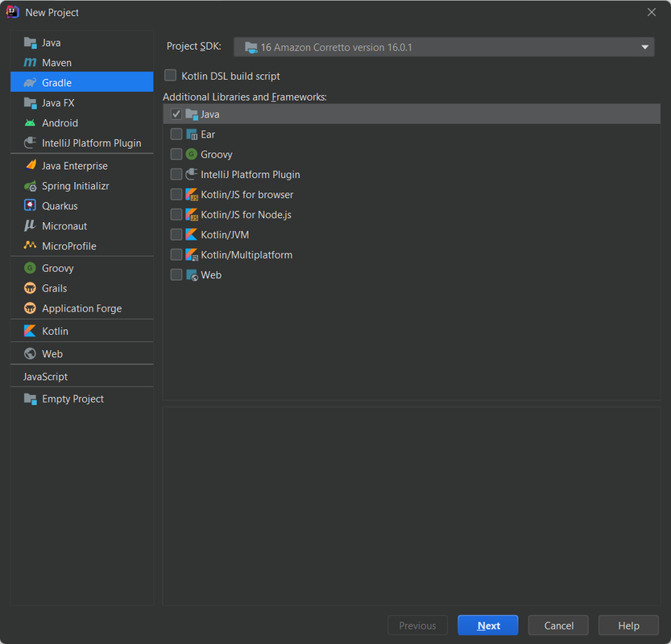Viewport: 671px width, 644px height.
Task: Select the Groovy language icon
Action: click(x=28, y=267)
